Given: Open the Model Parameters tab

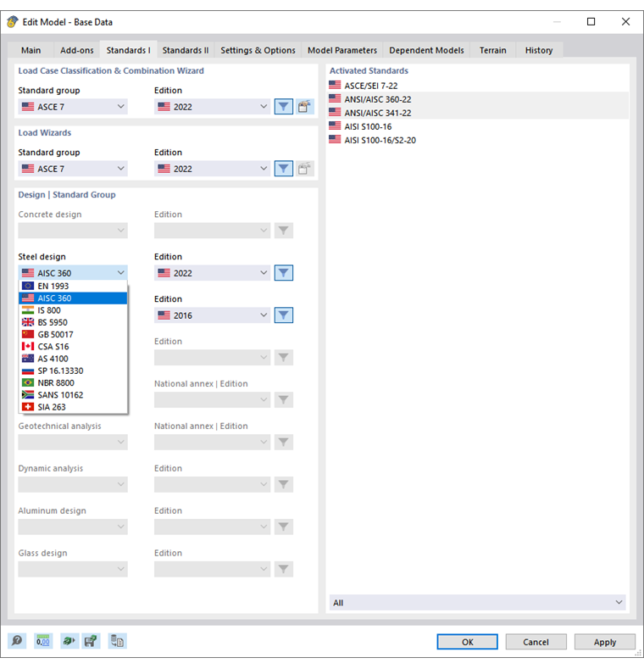Looking at the screenshot, I should click(x=342, y=50).
